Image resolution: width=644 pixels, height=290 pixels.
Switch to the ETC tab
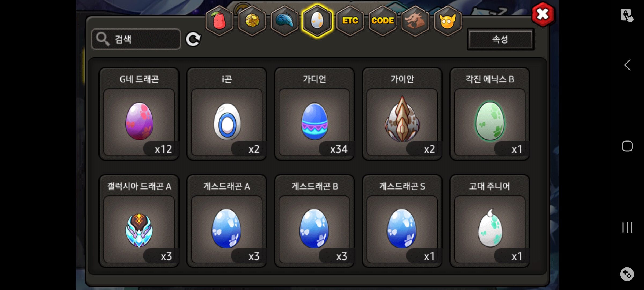coord(350,21)
